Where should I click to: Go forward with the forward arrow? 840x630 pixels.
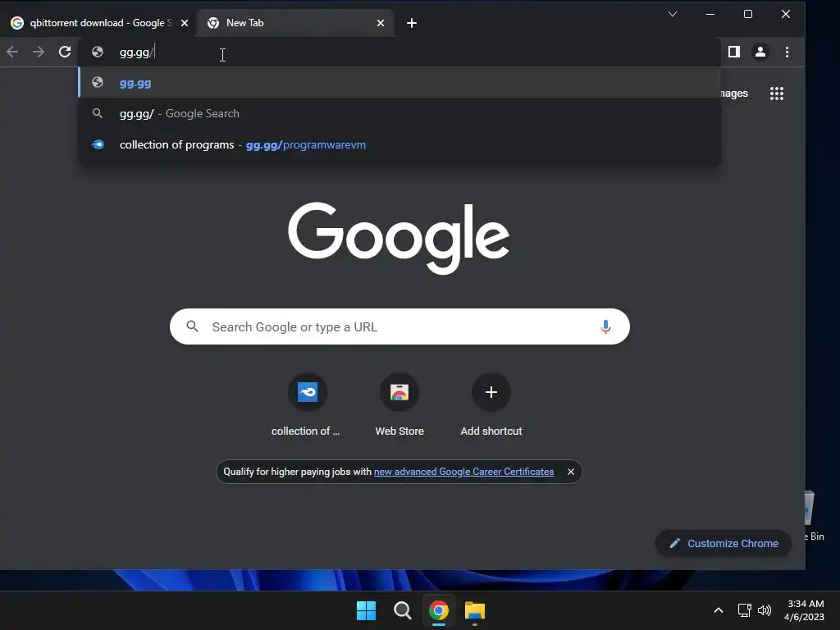(39, 52)
